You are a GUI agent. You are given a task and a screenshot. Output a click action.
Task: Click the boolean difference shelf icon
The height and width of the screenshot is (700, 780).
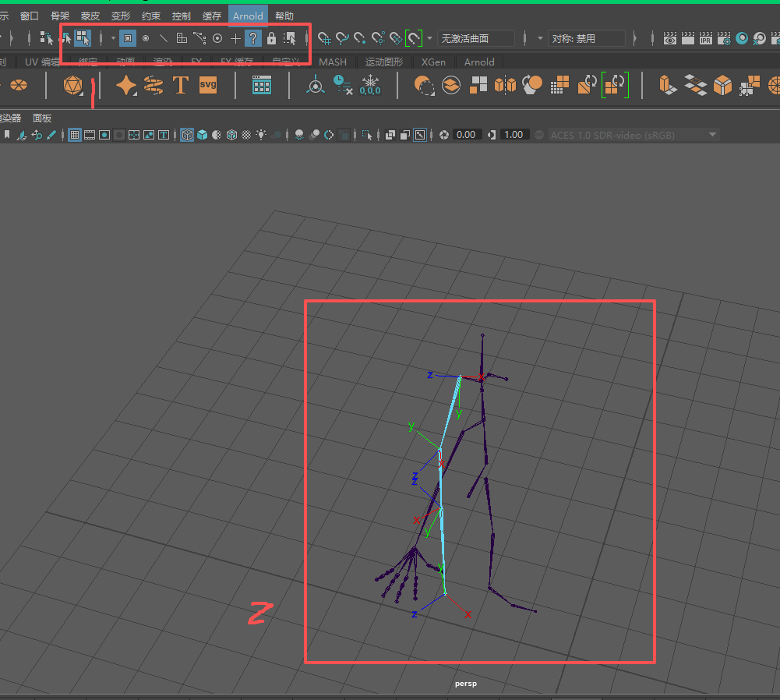pyautogui.click(x=424, y=85)
